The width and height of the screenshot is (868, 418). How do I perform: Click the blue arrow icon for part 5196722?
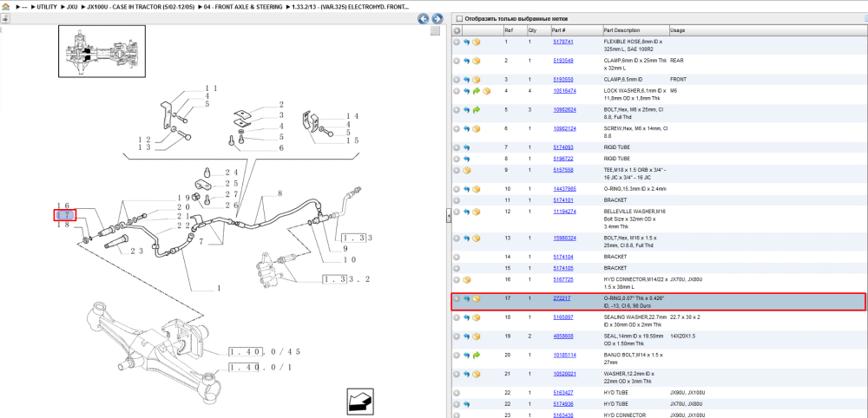pyautogui.click(x=466, y=159)
